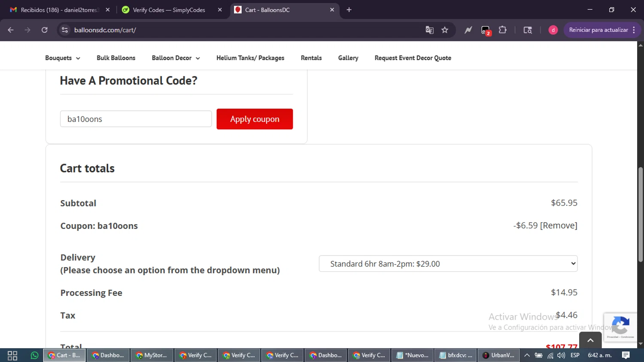644x362 pixels.
Task: Open Bulk Balloons menu item
Action: tap(116, 58)
